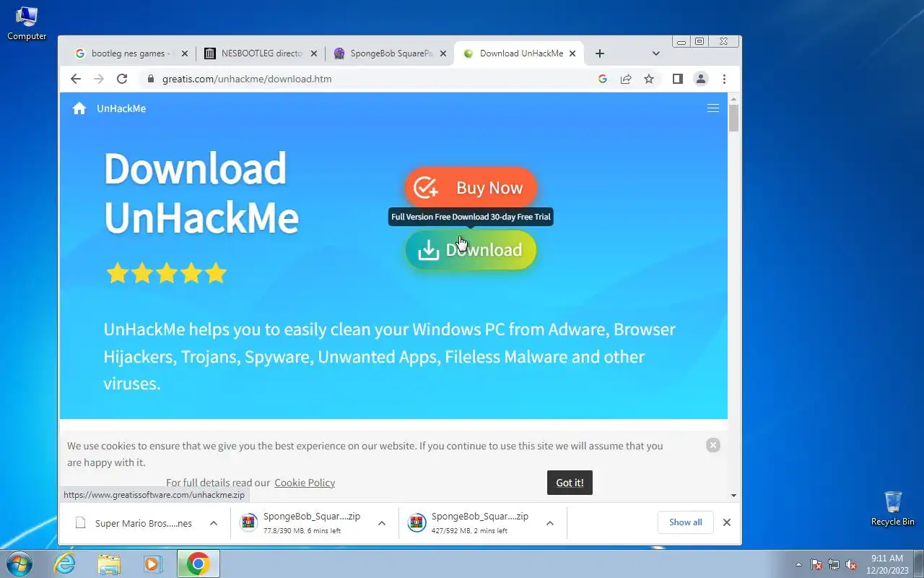Close the downloads bar
924x578 pixels.
coord(727,522)
